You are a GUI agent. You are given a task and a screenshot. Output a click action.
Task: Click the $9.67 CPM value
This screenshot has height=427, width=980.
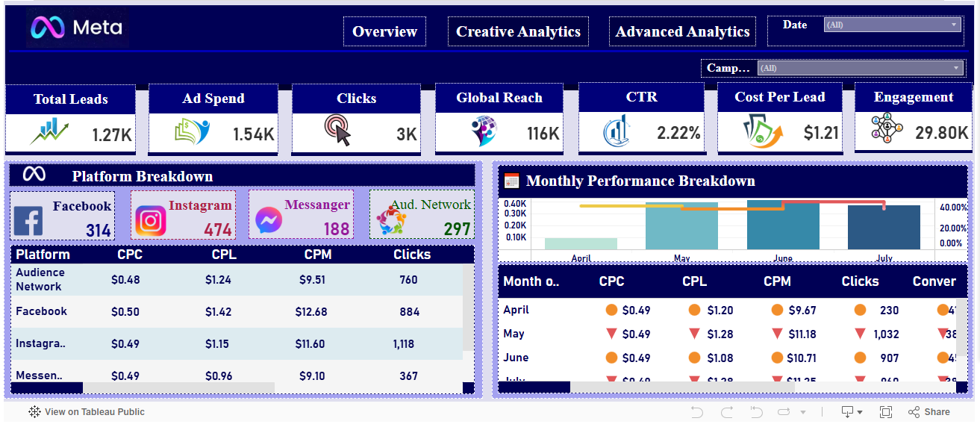click(x=802, y=311)
